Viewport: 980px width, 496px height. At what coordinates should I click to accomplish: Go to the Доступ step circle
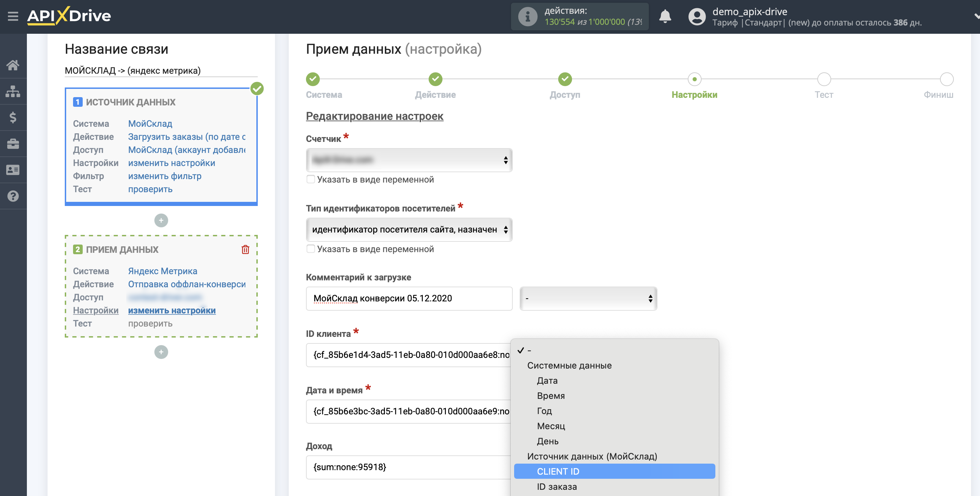tap(565, 79)
